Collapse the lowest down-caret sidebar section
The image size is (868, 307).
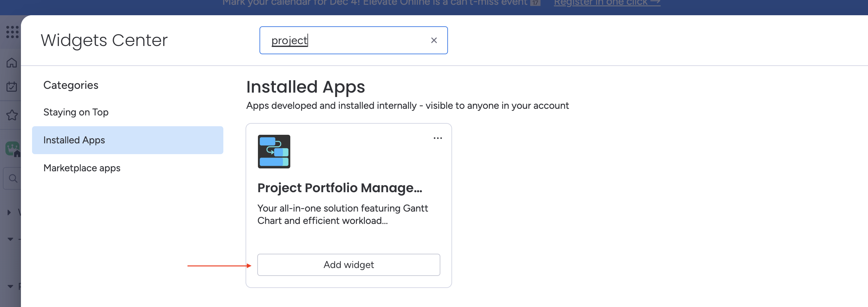pyautogui.click(x=10, y=286)
